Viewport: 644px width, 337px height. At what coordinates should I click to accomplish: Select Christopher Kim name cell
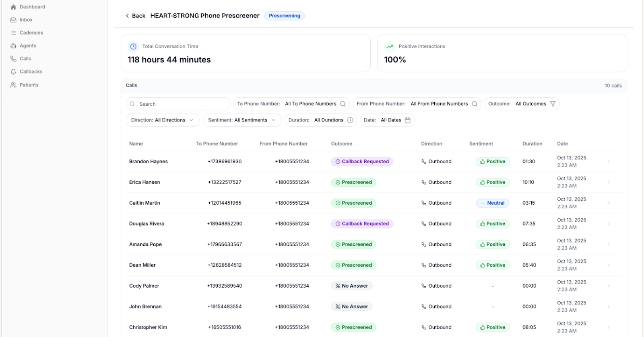coord(148,327)
